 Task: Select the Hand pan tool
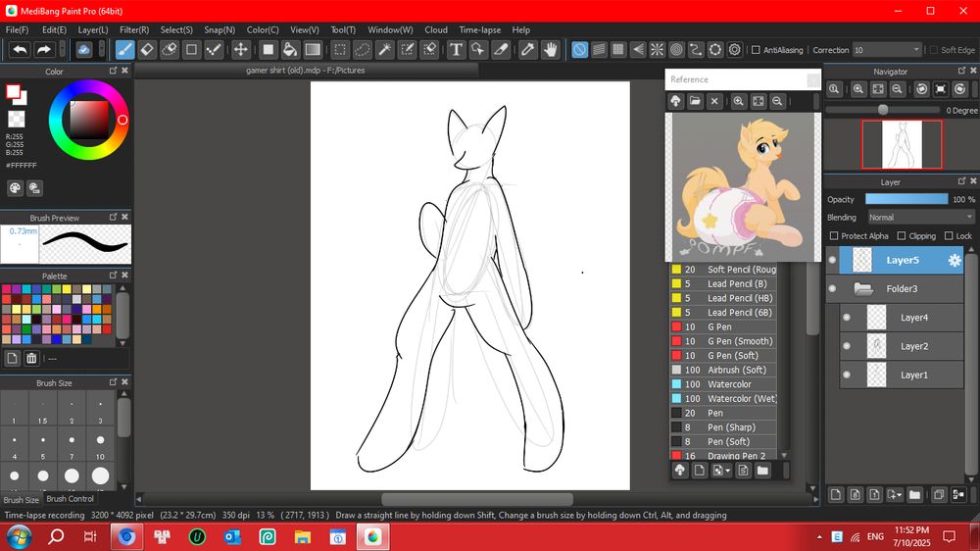click(x=550, y=49)
